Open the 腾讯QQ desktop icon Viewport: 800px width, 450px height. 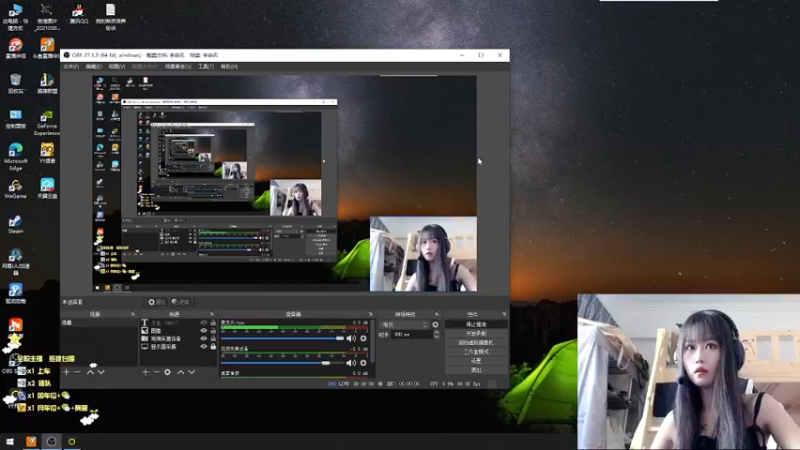(x=79, y=14)
